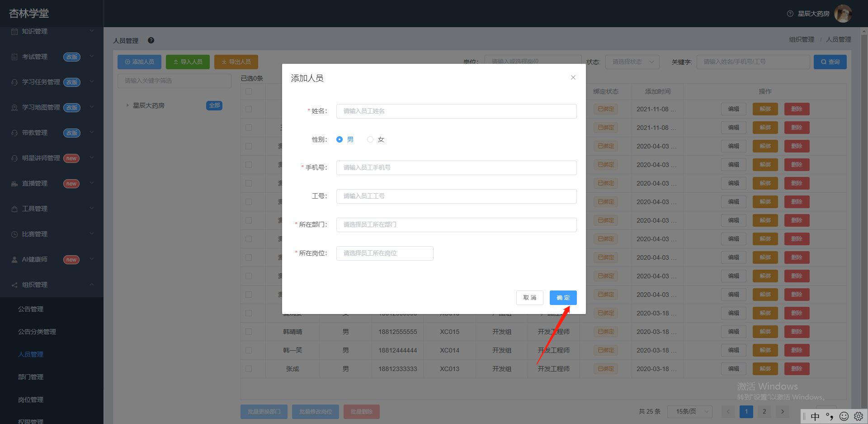The width and height of the screenshot is (868, 424).
Task: Open the 所在岗位 position selector
Action: tap(385, 253)
